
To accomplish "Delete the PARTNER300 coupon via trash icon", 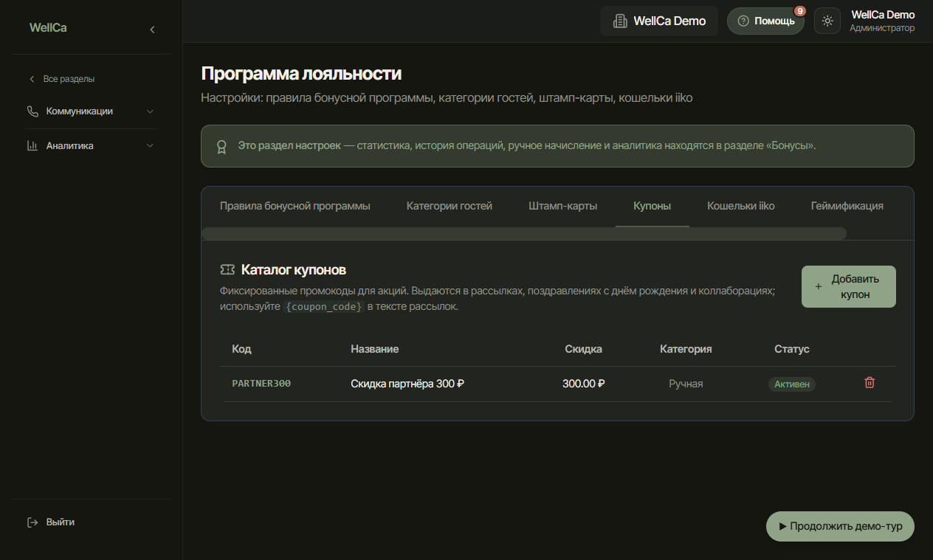I will coord(870,383).
